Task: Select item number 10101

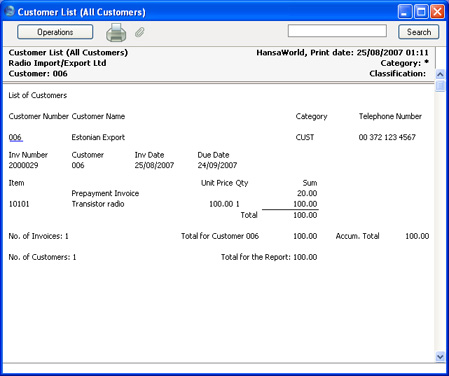Action: tap(19, 204)
